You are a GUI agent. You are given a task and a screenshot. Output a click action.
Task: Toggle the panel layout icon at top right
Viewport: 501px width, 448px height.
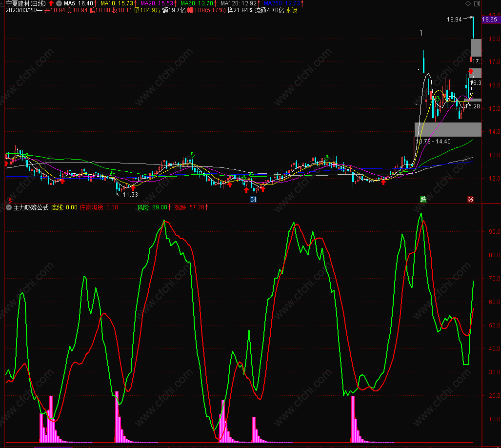pyautogui.click(x=477, y=3)
